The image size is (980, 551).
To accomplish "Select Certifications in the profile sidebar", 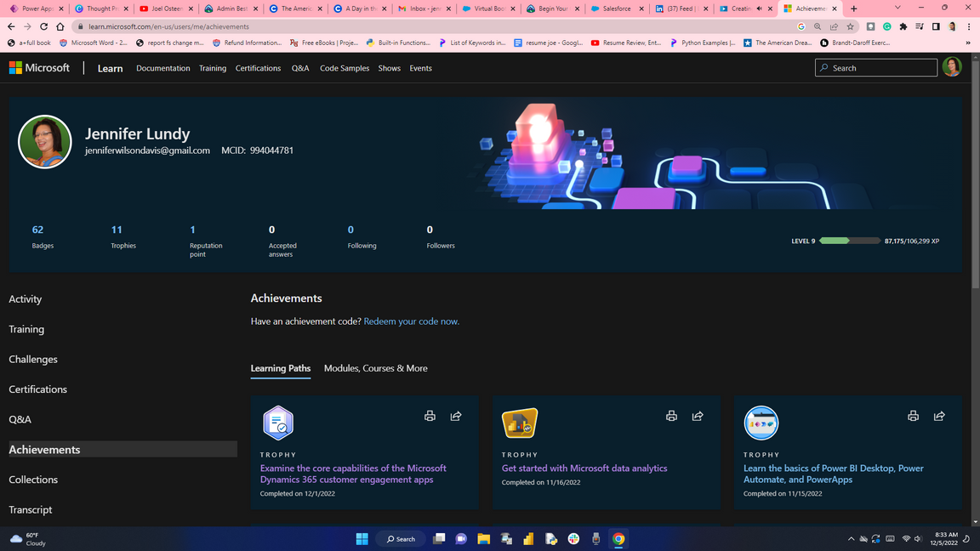I will tap(37, 389).
